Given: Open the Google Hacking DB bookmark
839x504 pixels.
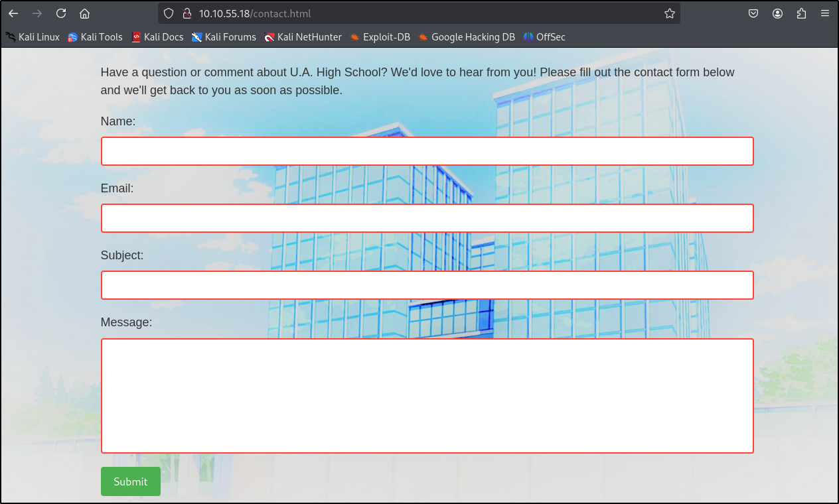Looking at the screenshot, I should pyautogui.click(x=467, y=37).
